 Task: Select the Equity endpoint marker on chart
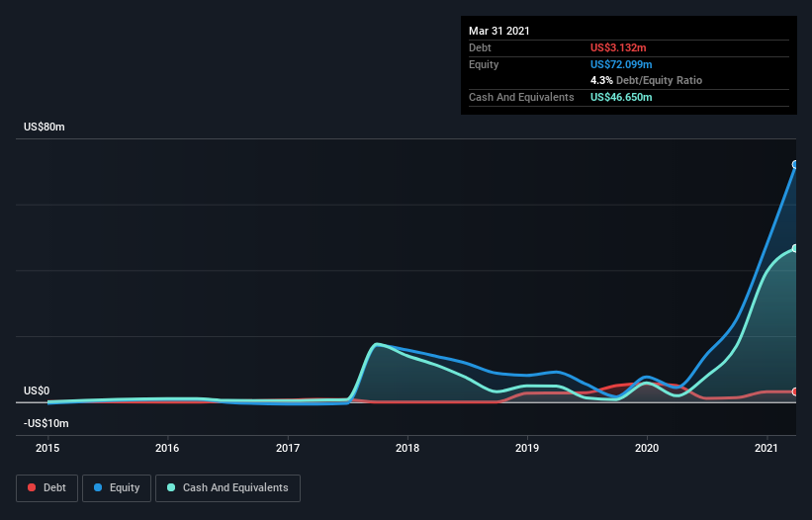795,164
